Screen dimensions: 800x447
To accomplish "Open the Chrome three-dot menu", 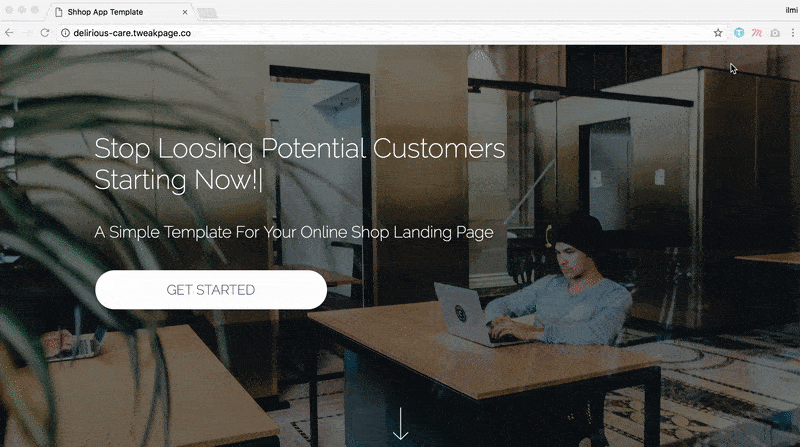I will [792, 33].
